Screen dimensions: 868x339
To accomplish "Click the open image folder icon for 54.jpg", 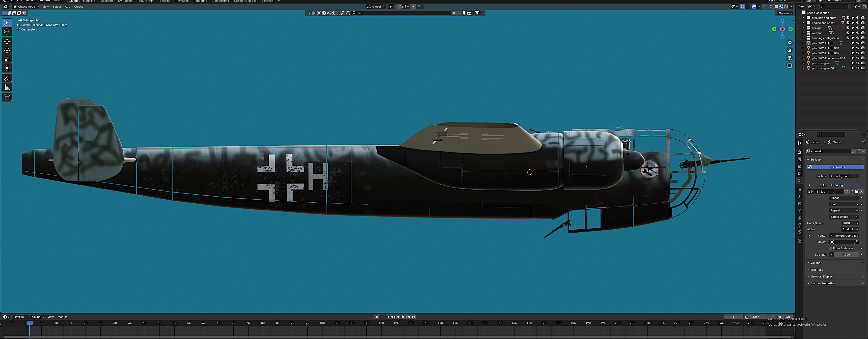I will coord(856,192).
